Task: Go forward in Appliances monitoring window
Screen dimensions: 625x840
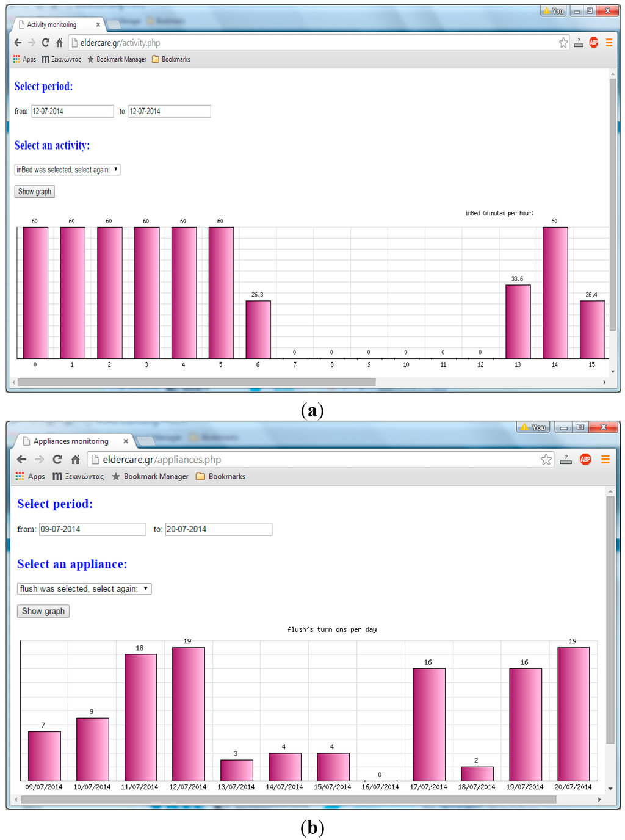Action: click(40, 460)
